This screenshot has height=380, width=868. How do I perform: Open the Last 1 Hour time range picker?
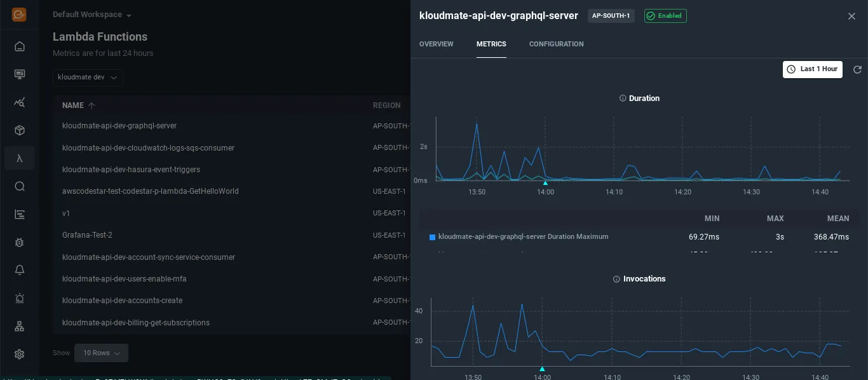click(812, 69)
